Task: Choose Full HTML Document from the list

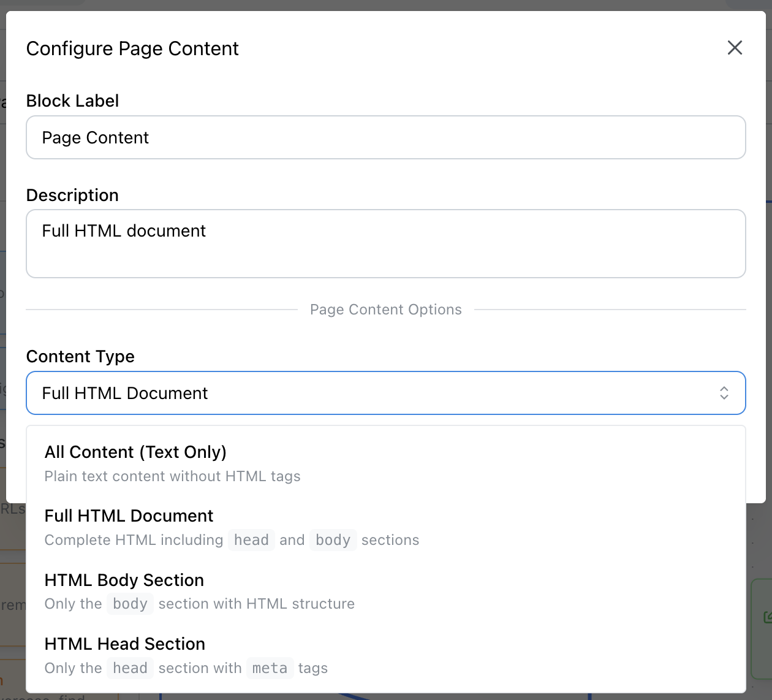Action: [129, 516]
